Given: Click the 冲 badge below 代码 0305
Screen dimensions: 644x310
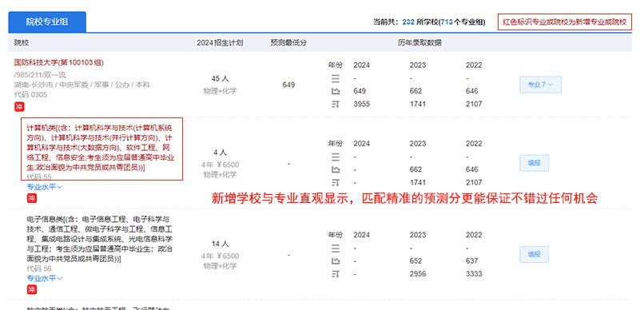Looking at the screenshot, I should click(x=19, y=107).
